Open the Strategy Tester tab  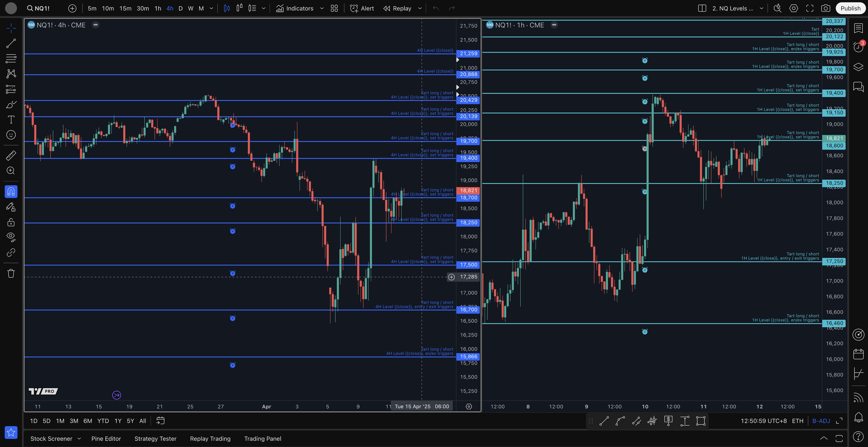click(x=155, y=439)
